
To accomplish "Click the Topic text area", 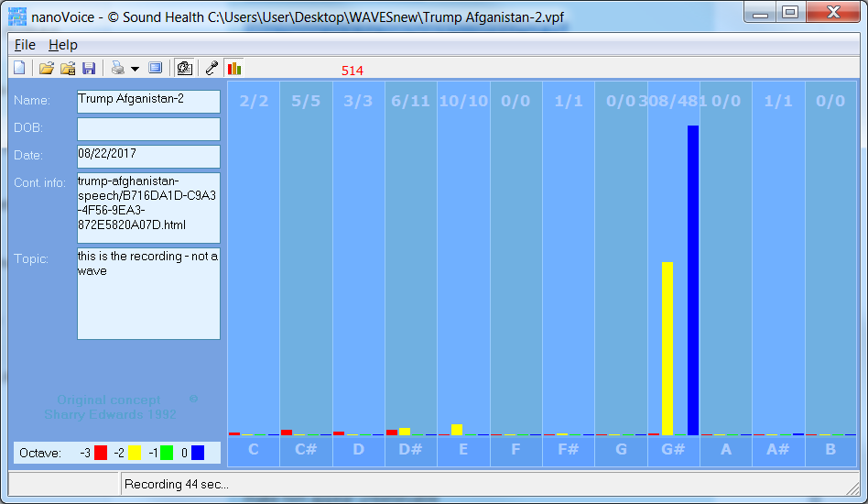I will [148, 293].
